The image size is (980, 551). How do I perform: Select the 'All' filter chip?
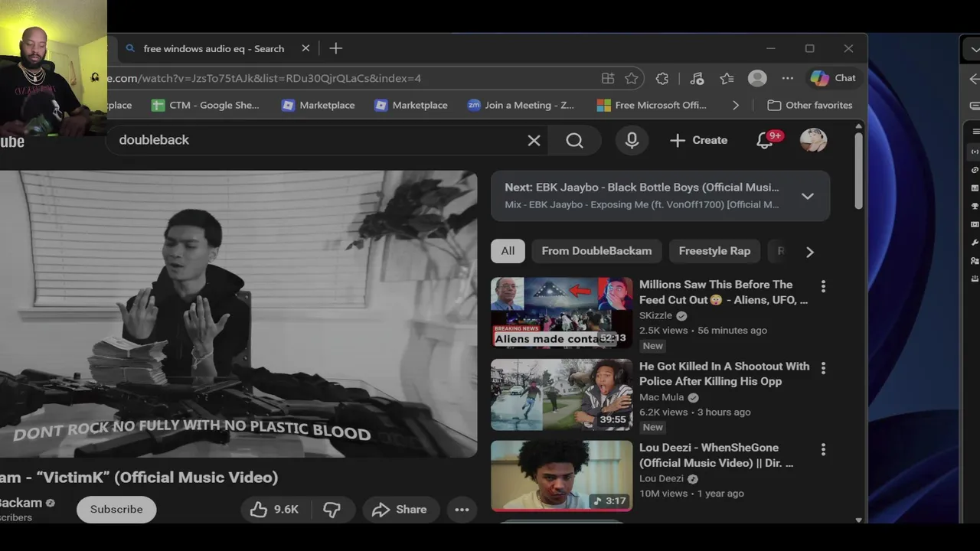[508, 251]
